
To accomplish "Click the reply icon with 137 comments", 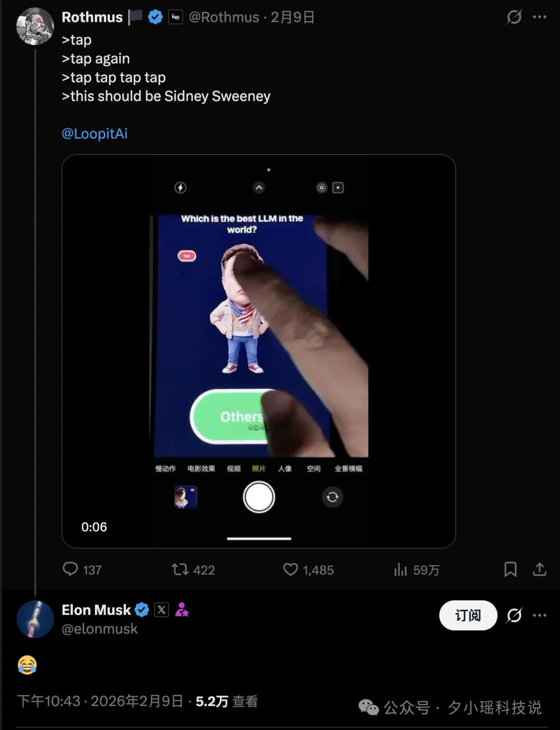I will [x=71, y=569].
